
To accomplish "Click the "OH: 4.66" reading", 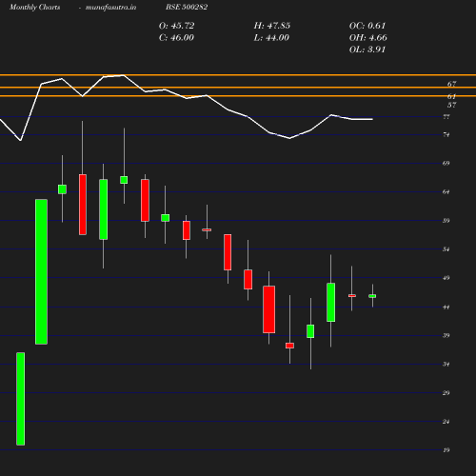I will coord(367,37).
